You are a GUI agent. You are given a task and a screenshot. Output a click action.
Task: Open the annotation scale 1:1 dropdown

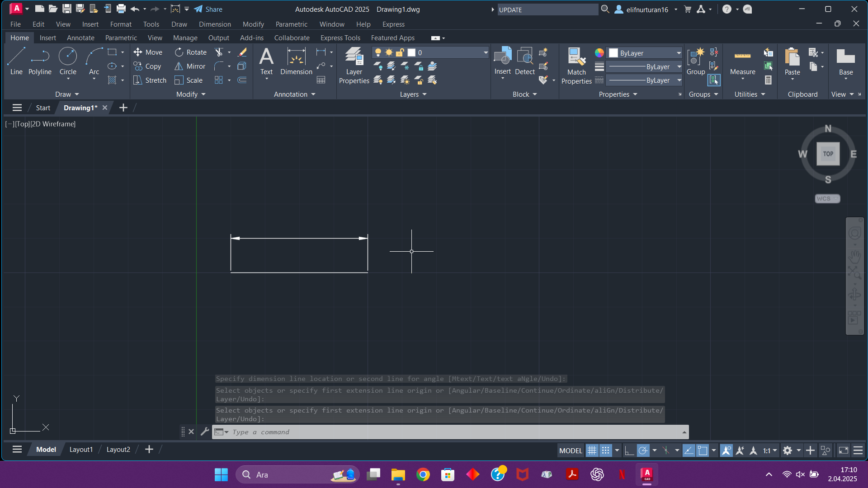tap(770, 450)
